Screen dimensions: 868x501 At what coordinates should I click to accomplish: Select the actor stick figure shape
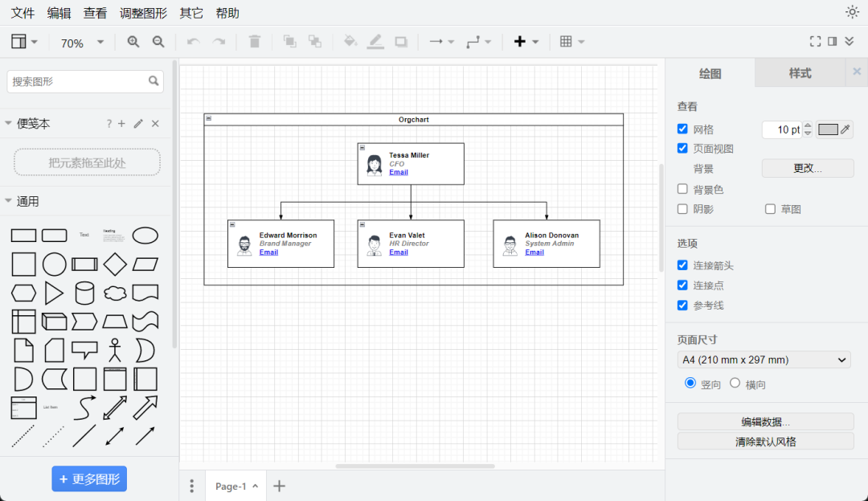(115, 350)
